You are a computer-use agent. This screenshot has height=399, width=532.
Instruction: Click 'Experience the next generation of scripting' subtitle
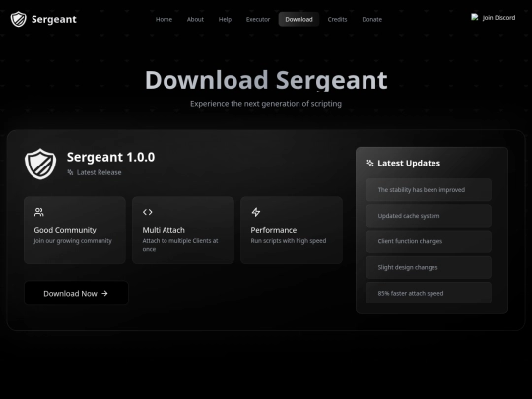[266, 104]
